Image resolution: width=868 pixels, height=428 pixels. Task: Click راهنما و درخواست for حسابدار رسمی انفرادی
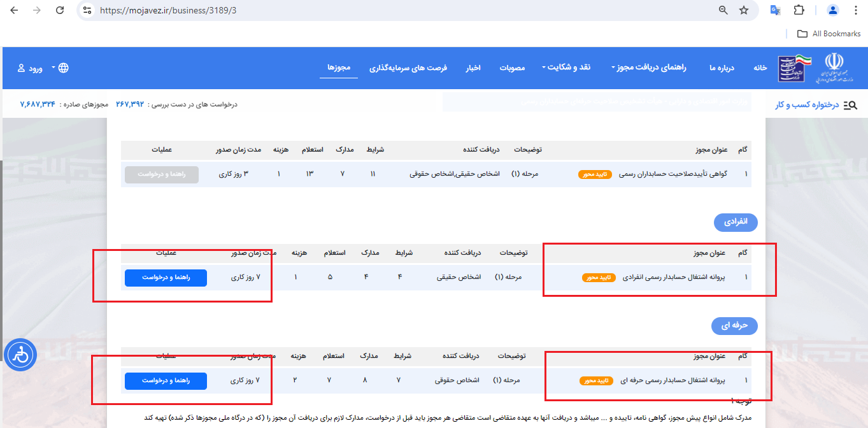[x=166, y=278]
